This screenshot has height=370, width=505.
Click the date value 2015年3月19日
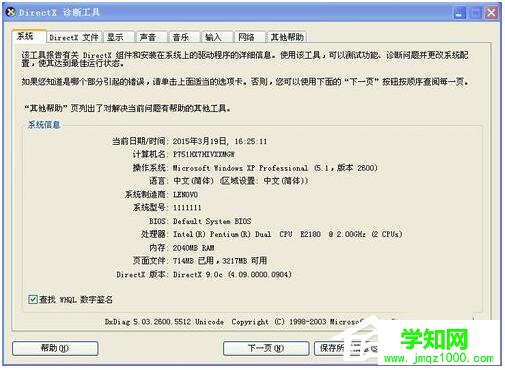[200, 141]
